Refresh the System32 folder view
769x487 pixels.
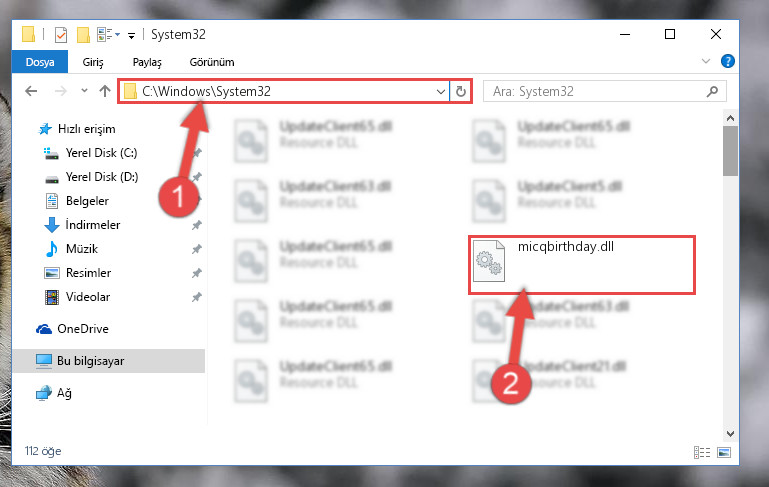(x=461, y=91)
